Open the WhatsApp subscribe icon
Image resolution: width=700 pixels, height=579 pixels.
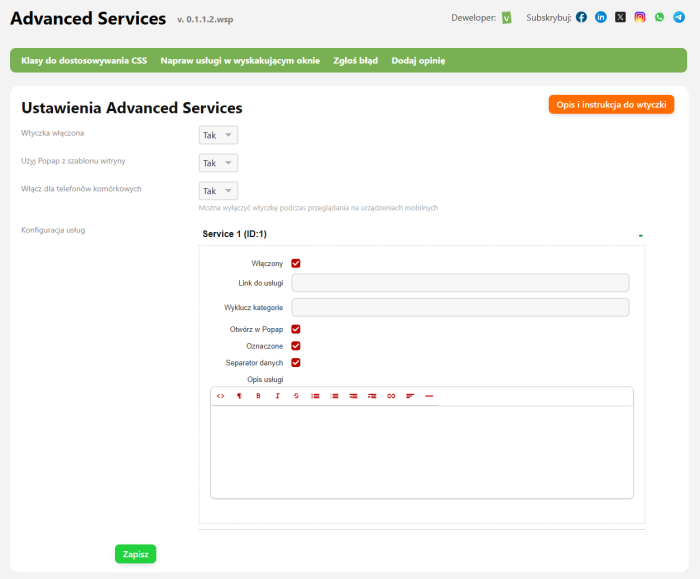click(659, 17)
